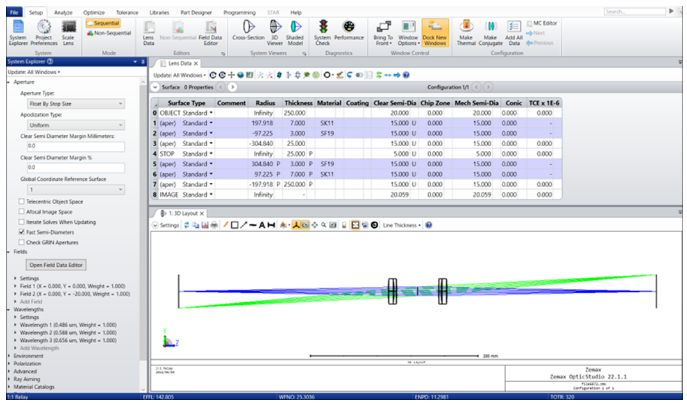Launch the 3D Viewer
687x405 pixels.
pos(275,33)
